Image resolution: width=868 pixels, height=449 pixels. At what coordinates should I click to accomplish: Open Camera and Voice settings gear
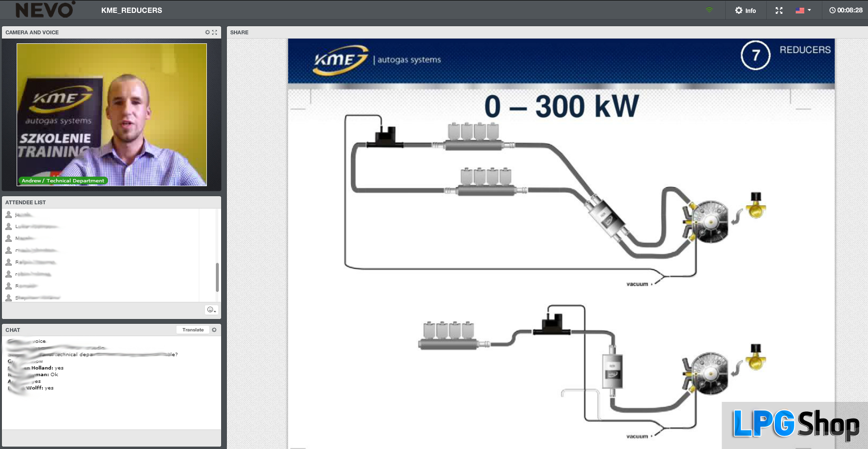207,32
